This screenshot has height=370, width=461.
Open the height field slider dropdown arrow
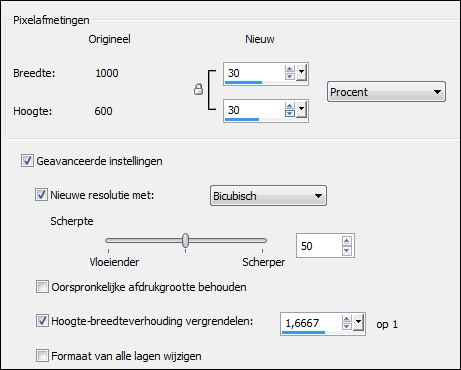tap(302, 110)
